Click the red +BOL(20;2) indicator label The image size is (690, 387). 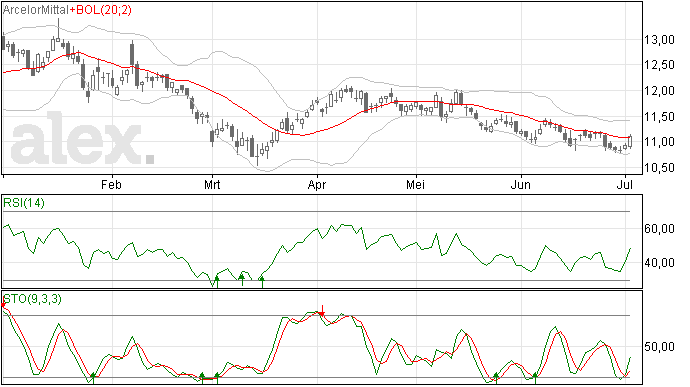pos(101,10)
